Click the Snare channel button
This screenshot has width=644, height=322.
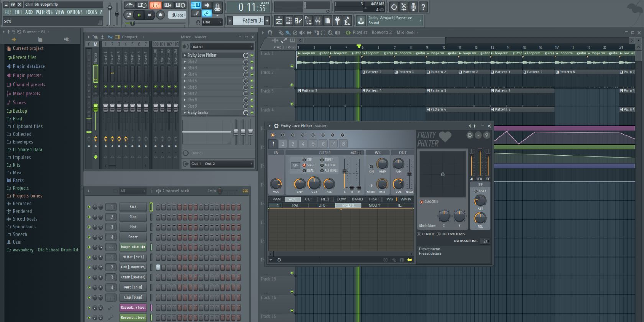133,237
